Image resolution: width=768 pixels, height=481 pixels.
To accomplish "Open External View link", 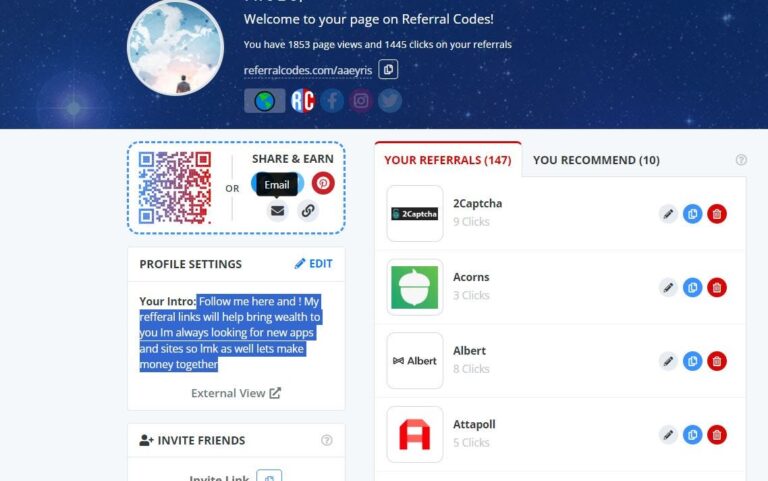I will click(236, 393).
